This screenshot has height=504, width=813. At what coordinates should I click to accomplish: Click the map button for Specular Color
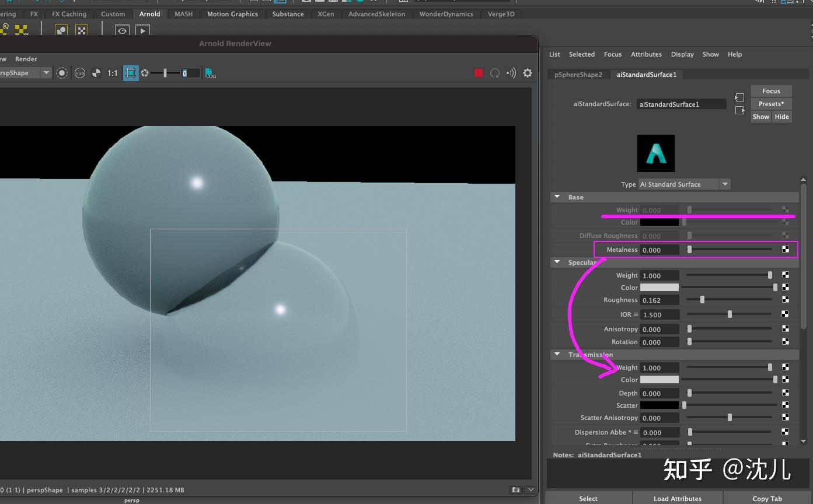(x=786, y=287)
